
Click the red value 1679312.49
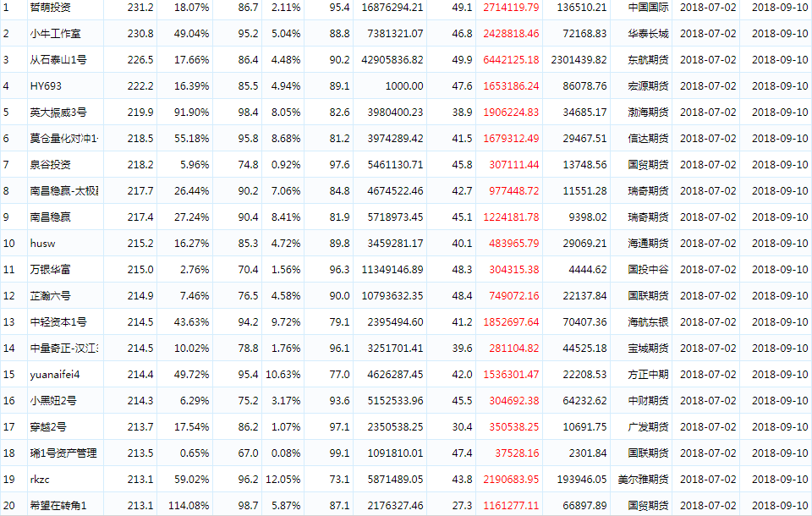(511, 139)
